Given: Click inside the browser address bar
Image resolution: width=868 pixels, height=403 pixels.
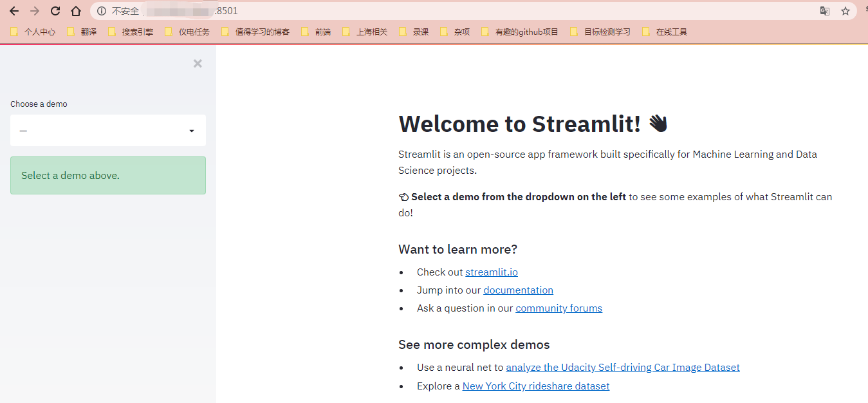Looking at the screenshot, I should 386,10.
